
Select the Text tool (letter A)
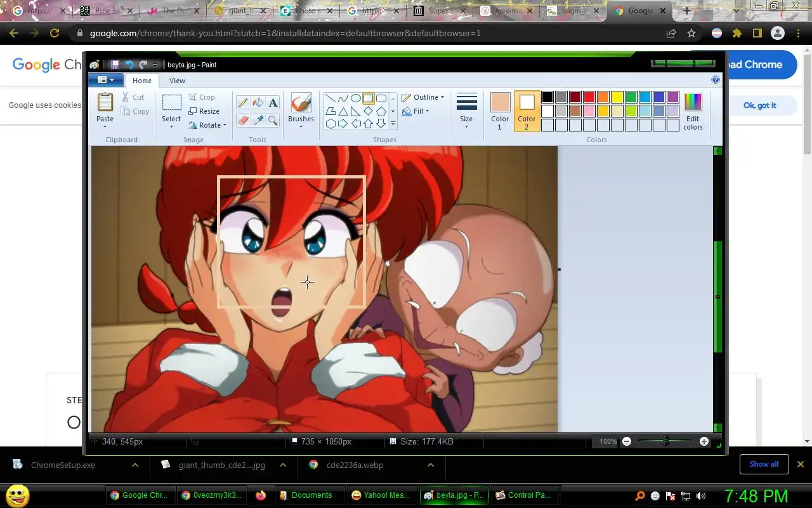tap(273, 103)
